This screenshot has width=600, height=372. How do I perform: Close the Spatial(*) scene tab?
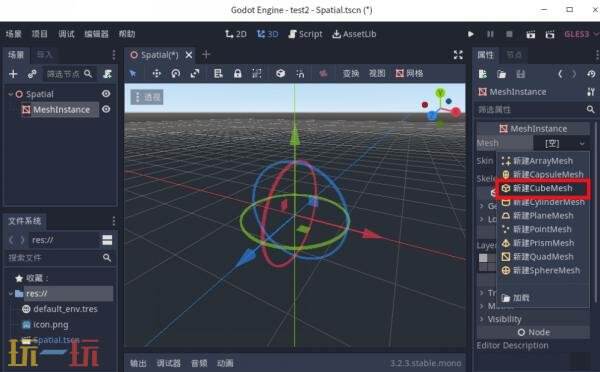tap(189, 55)
